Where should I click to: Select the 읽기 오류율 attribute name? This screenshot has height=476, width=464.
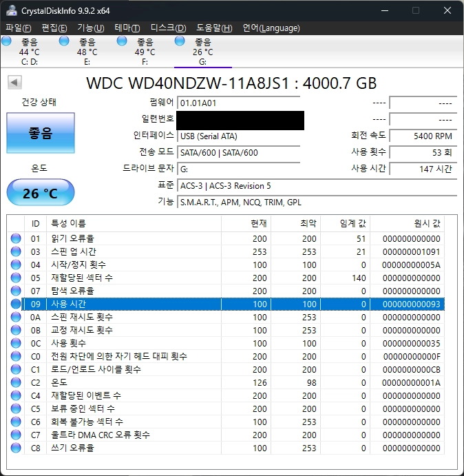[72, 238]
